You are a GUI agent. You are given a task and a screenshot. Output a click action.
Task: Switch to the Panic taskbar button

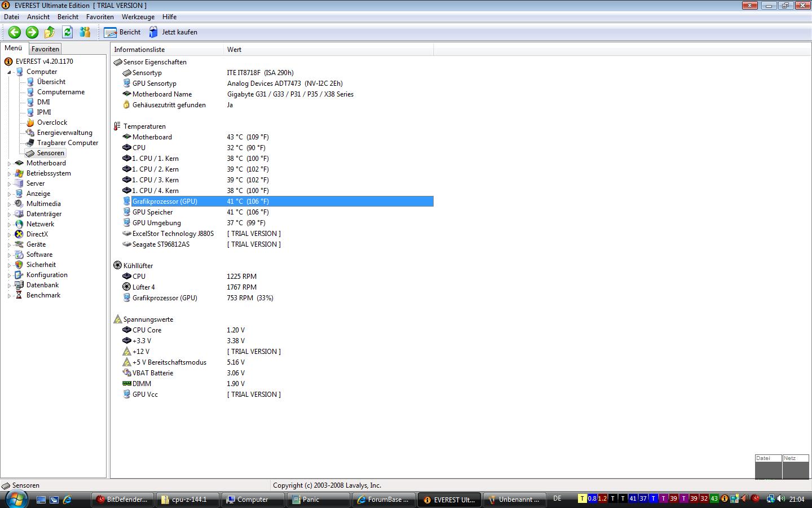pyautogui.click(x=319, y=500)
